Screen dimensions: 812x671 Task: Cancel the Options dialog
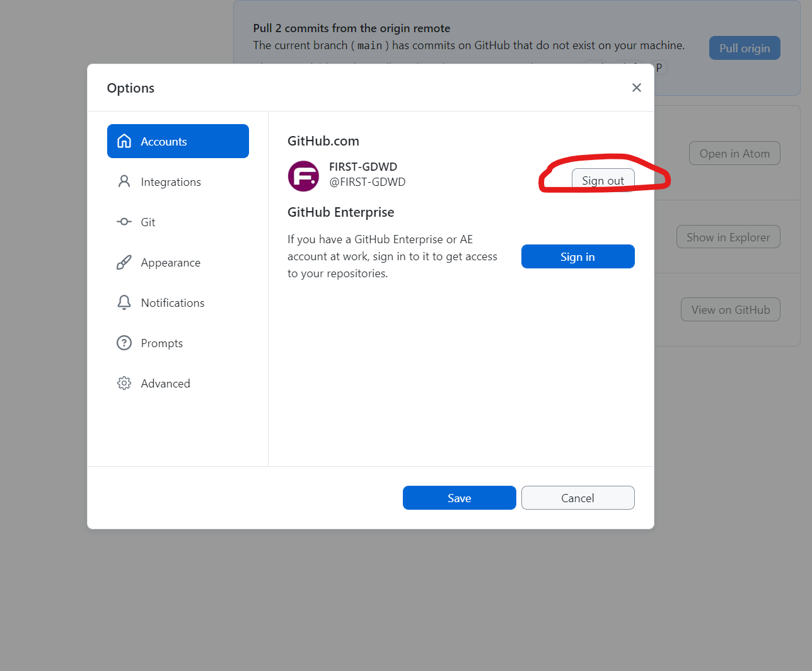coord(577,498)
